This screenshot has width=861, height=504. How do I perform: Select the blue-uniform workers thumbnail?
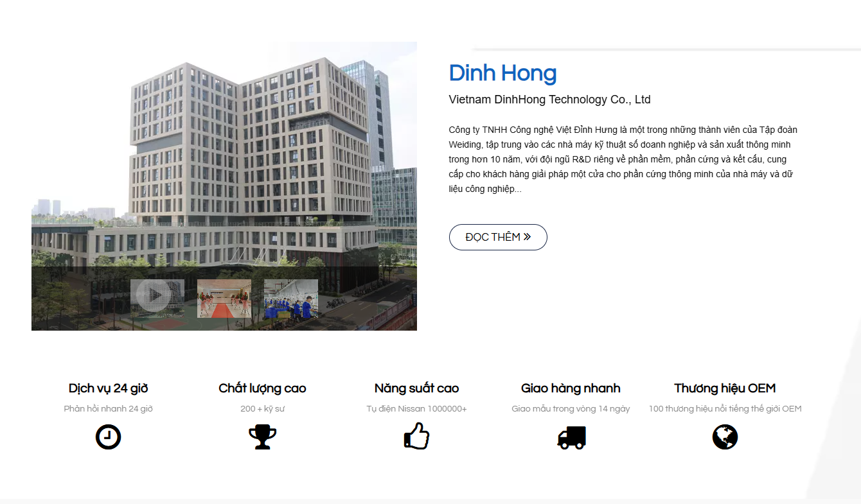coord(291,299)
